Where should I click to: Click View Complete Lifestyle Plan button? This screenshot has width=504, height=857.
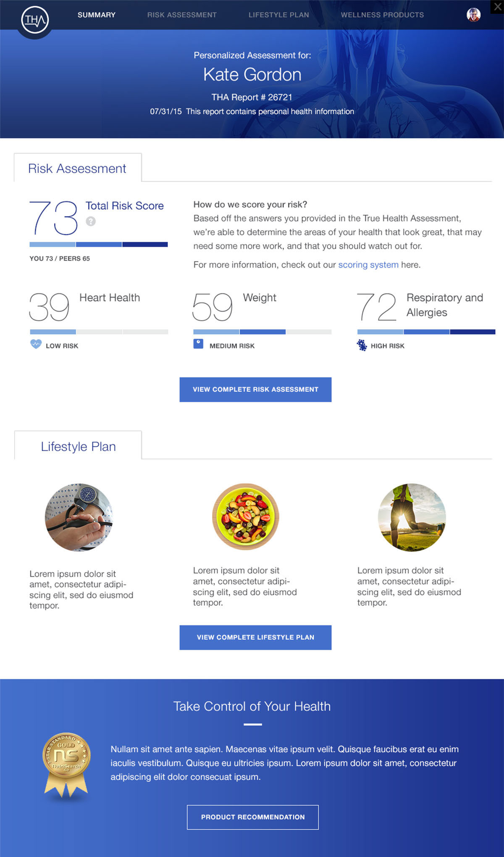[x=255, y=638]
